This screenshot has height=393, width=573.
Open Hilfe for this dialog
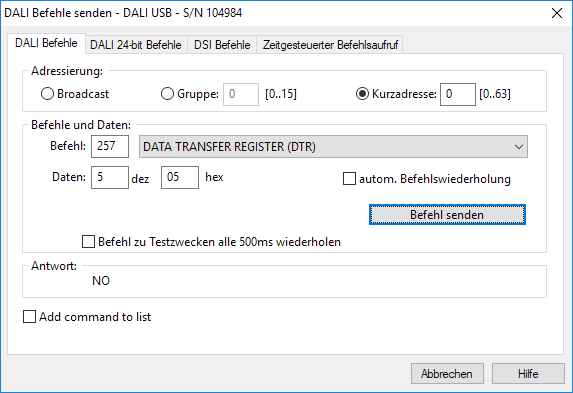tap(528, 374)
